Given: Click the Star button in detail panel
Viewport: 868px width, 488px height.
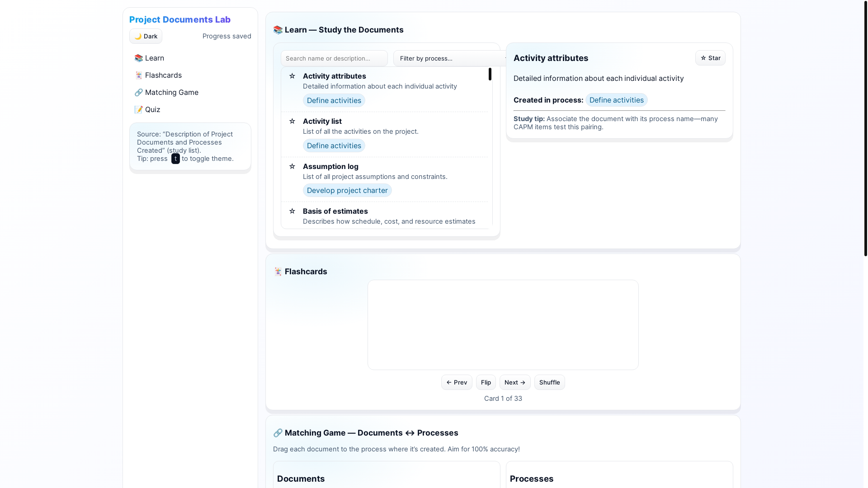Looking at the screenshot, I should (x=710, y=58).
